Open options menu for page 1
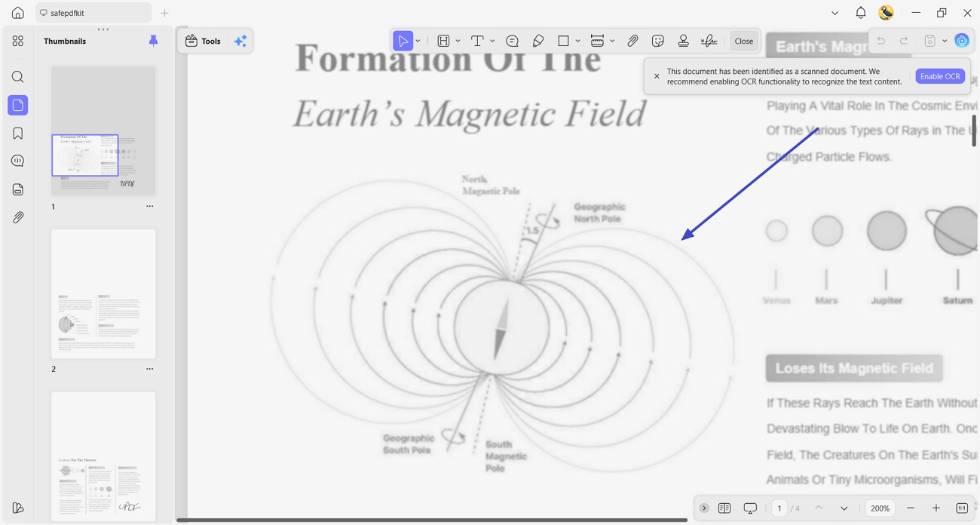The height and width of the screenshot is (525, 980). [150, 206]
